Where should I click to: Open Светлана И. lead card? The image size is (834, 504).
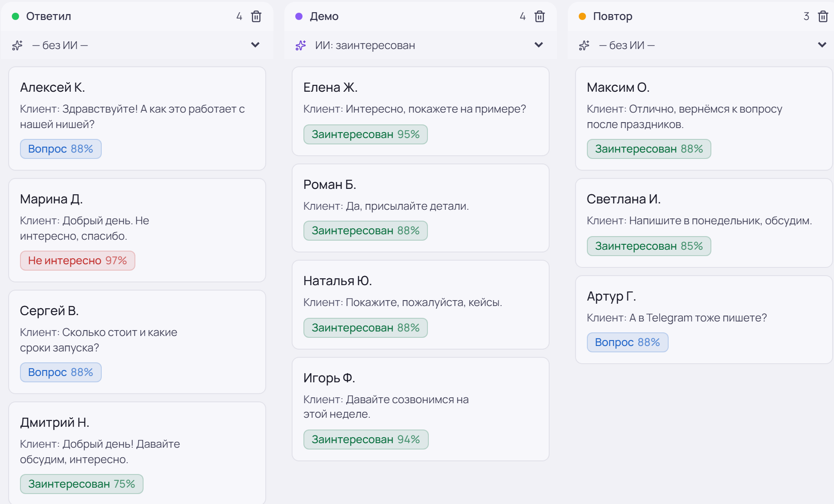tap(704, 223)
